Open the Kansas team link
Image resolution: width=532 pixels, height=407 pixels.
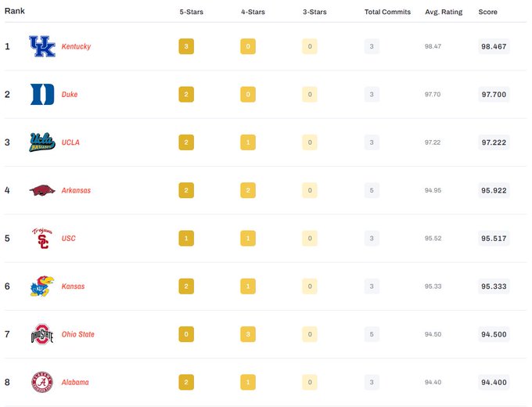(73, 286)
